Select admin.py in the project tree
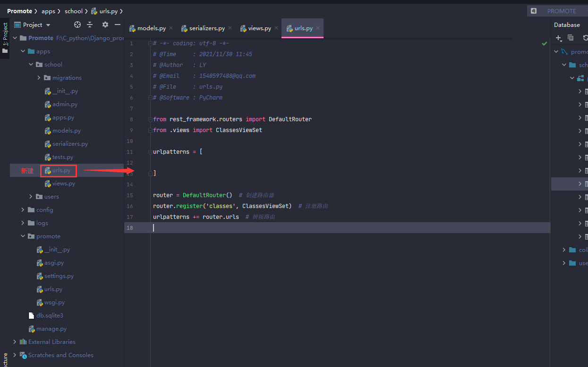Screen dimensions: 588x367 tap(65, 104)
